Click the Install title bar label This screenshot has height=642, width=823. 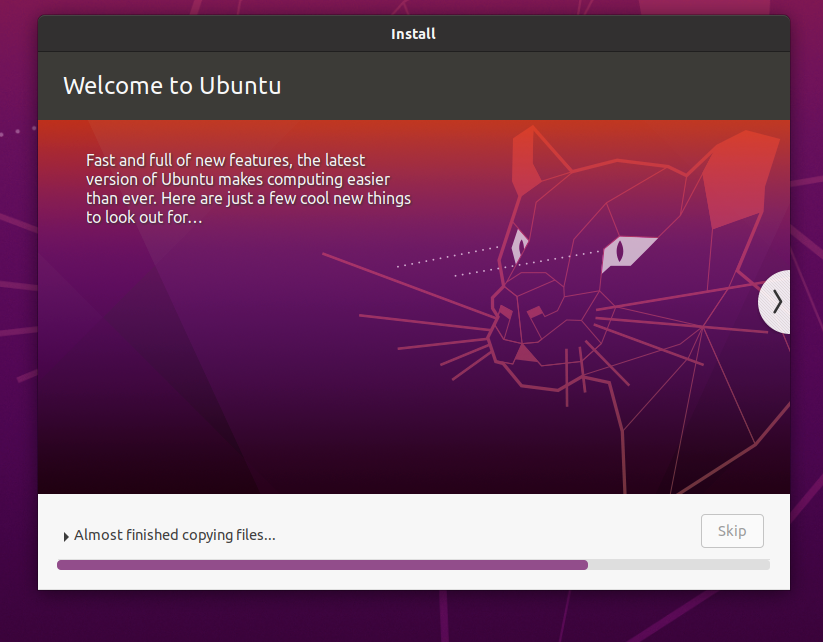tap(413, 33)
